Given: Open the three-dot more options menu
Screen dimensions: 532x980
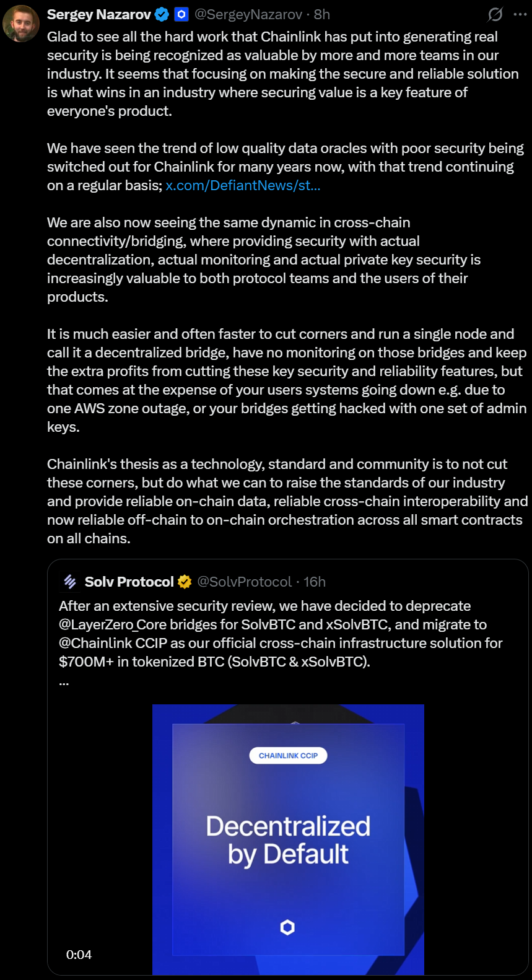Looking at the screenshot, I should pyautogui.click(x=520, y=14).
